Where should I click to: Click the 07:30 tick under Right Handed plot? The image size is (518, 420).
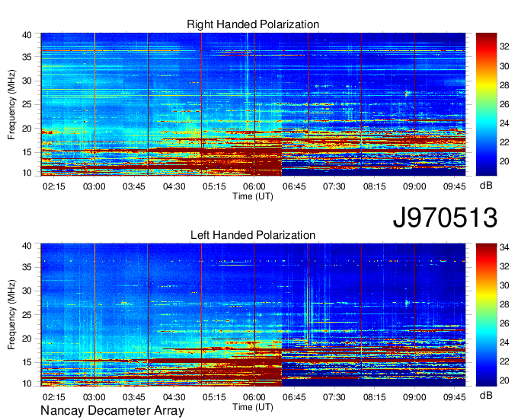(x=334, y=186)
